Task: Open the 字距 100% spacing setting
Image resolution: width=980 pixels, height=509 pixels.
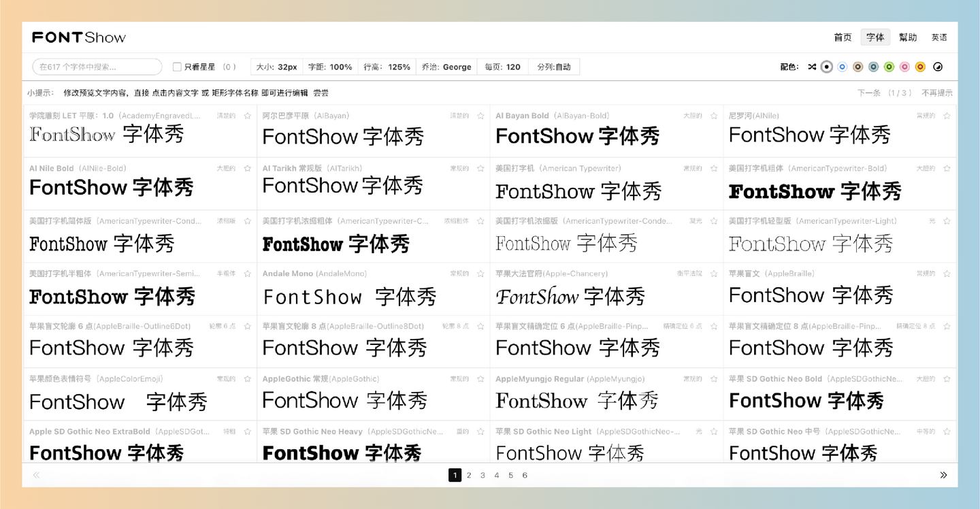Action: click(330, 67)
